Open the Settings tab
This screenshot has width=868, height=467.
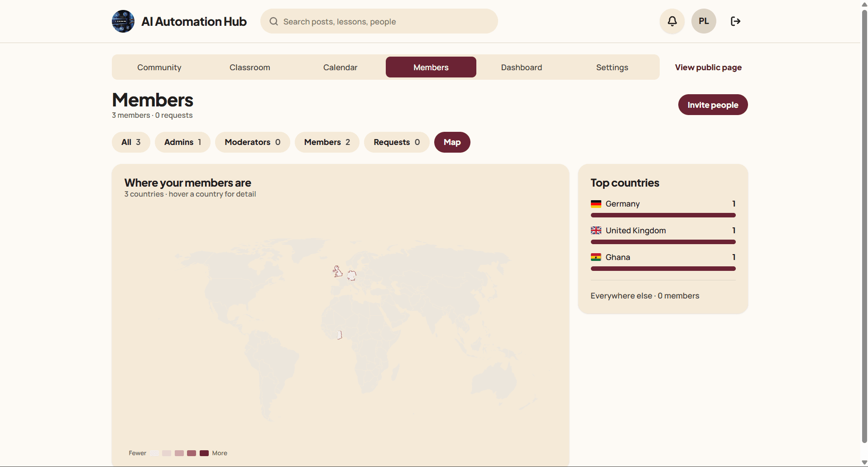click(x=612, y=67)
